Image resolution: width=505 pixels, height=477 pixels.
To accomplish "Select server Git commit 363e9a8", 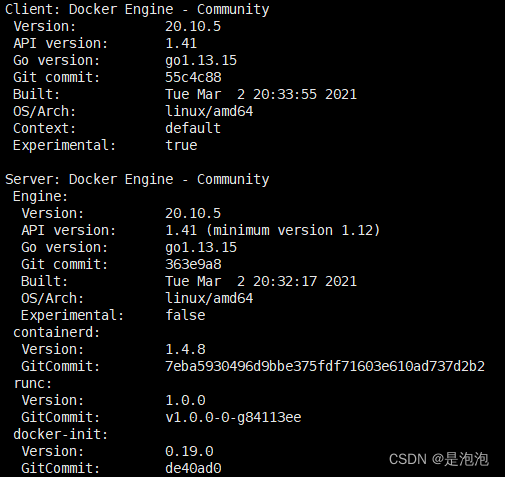I will tap(193, 264).
